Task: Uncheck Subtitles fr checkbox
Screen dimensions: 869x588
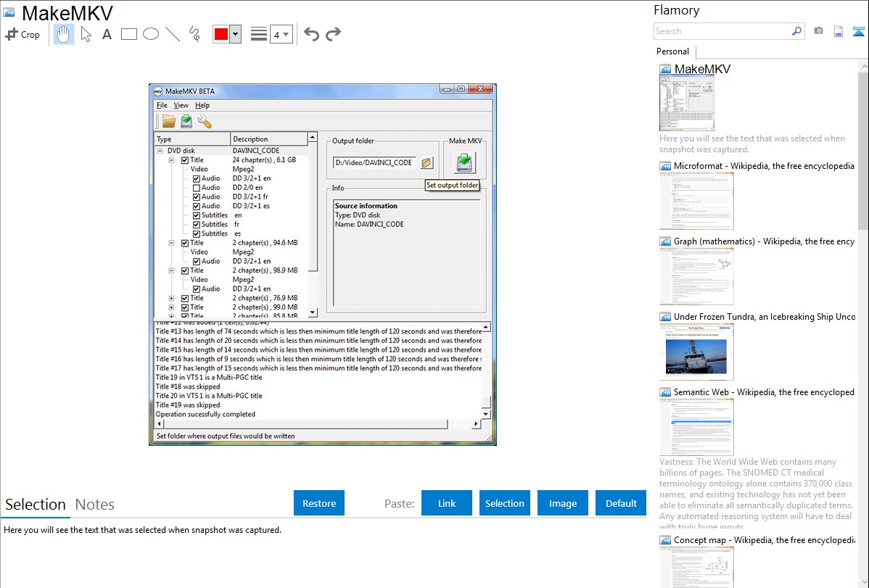Action: pos(196,225)
